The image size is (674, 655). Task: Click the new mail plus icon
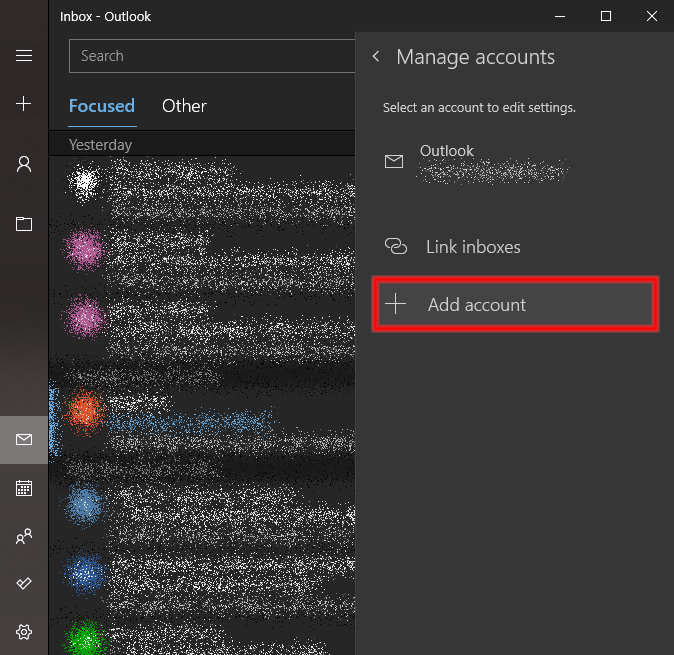tap(24, 104)
